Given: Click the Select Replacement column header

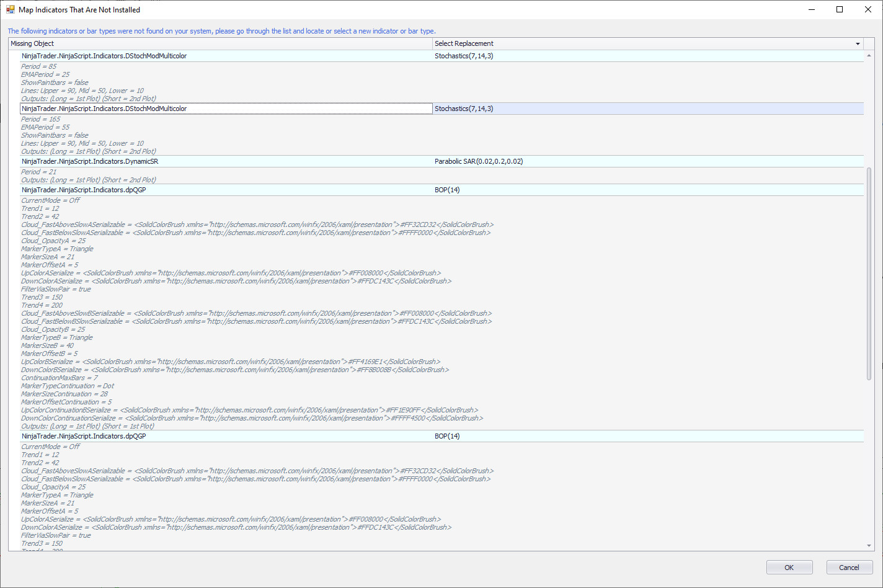Looking at the screenshot, I should coord(648,44).
